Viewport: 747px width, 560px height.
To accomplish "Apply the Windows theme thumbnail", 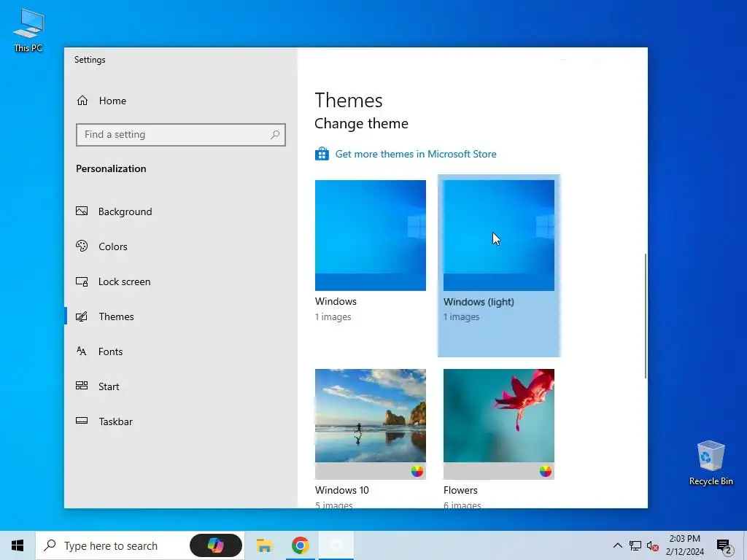I will coord(370,236).
